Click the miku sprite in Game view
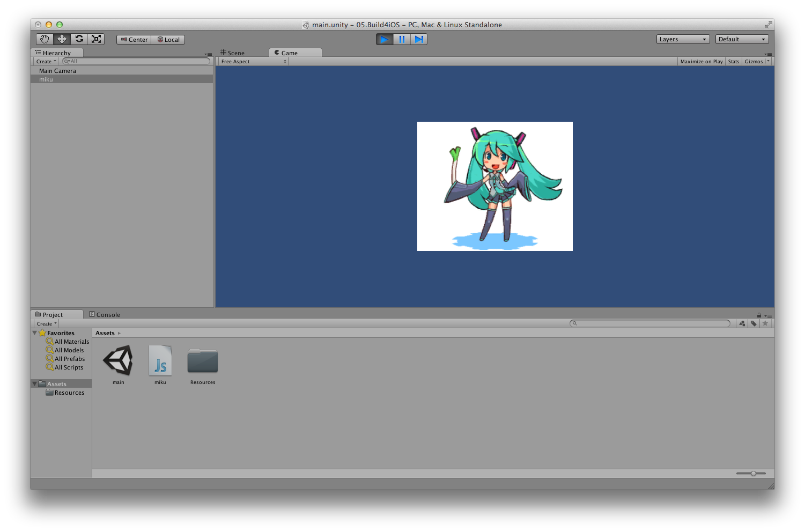Screen dimensions: 805x532 pos(495,186)
